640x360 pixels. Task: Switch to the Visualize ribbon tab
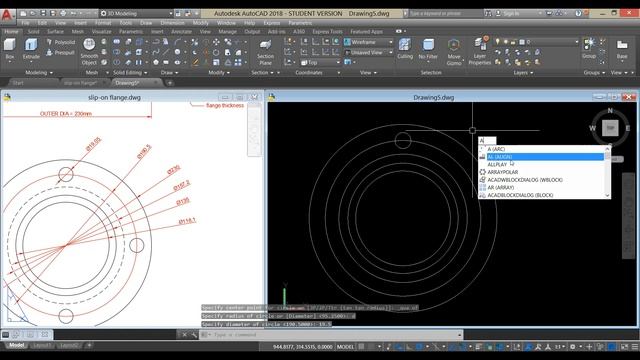click(101, 31)
